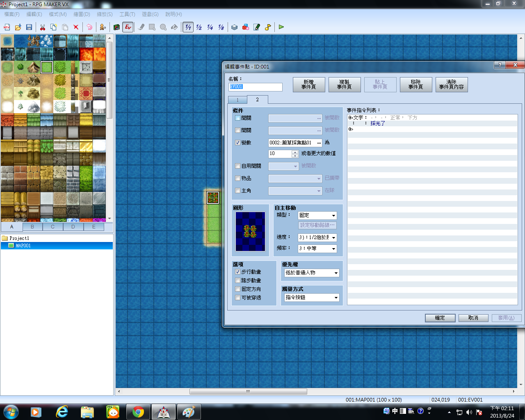Screen dimensions: 525x420
Task: Enable the 可被穿透 option
Action: click(x=237, y=298)
